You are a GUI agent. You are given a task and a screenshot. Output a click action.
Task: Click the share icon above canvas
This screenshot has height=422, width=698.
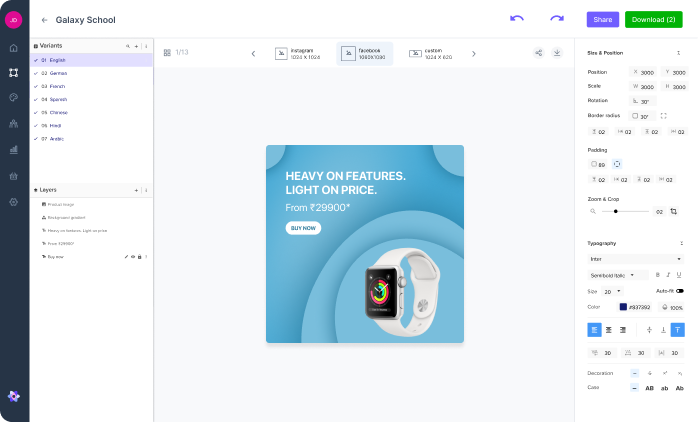(x=539, y=53)
